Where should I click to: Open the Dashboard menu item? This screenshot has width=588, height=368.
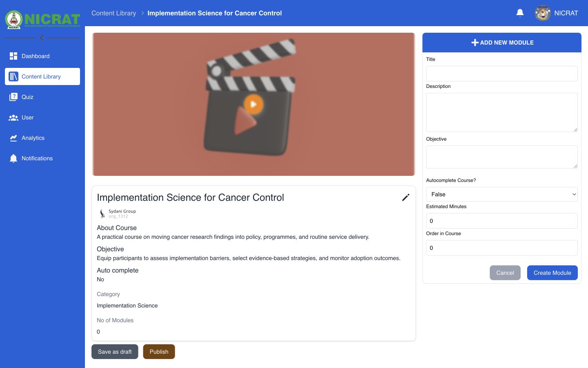(42, 56)
